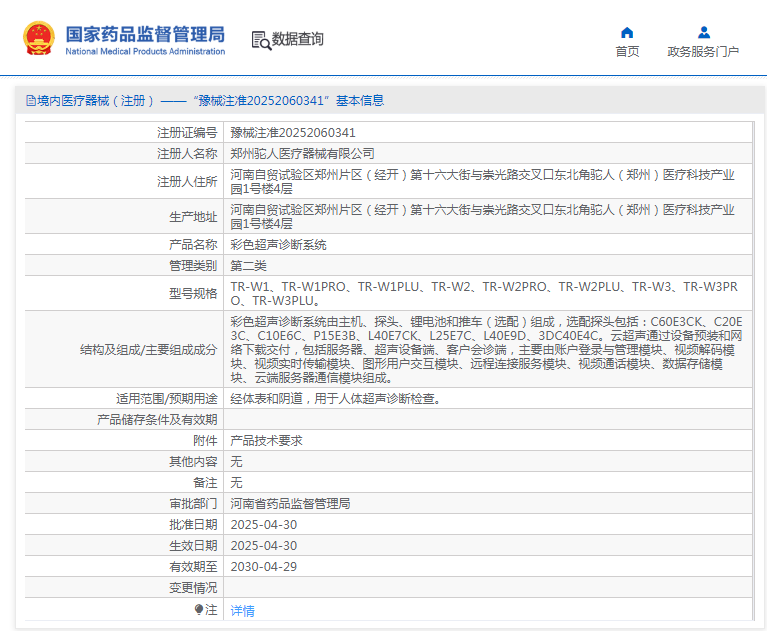Click the 产品技术要求 attachment cell
Screen dimensions: 767x631
pos(266,440)
